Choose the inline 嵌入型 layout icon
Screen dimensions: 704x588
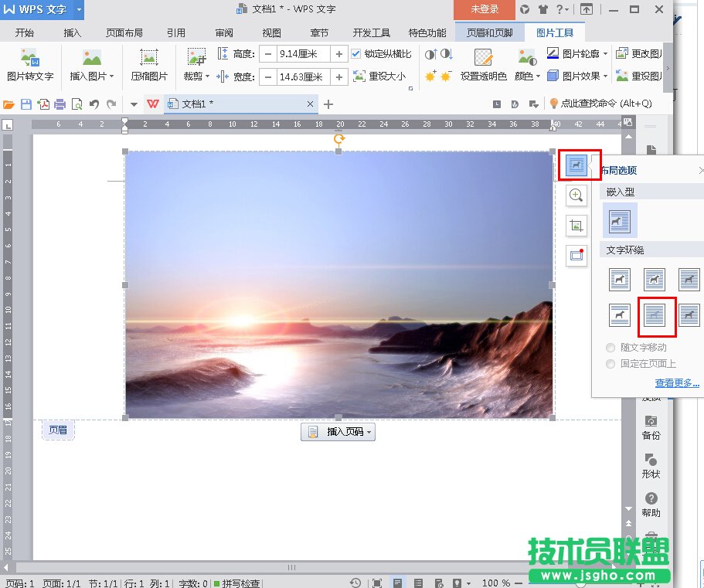(x=620, y=220)
